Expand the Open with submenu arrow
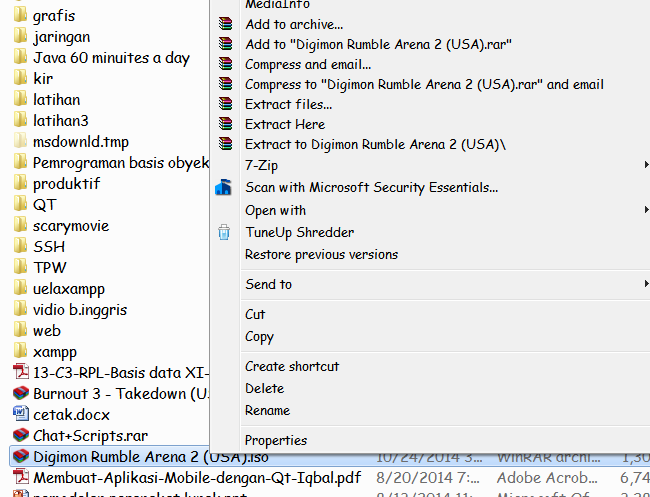 coord(646,209)
